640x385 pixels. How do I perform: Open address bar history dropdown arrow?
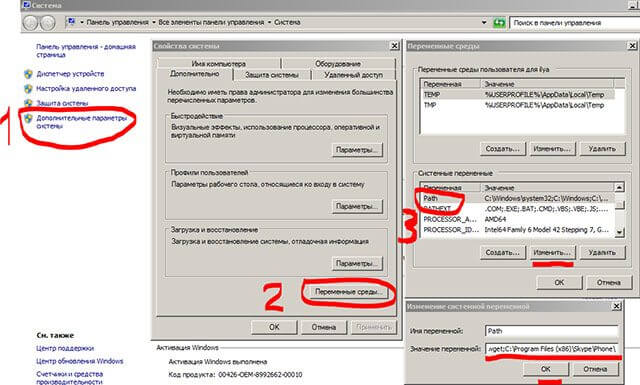[484, 22]
